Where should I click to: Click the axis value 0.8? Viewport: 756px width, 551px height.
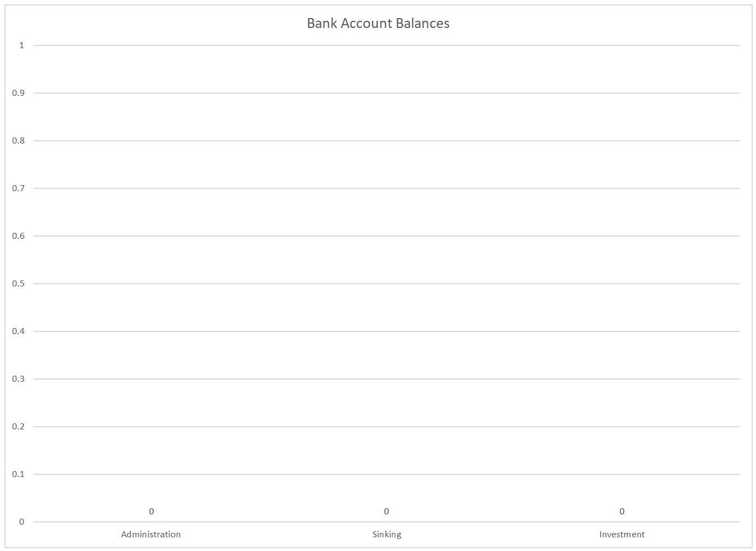[x=19, y=141]
